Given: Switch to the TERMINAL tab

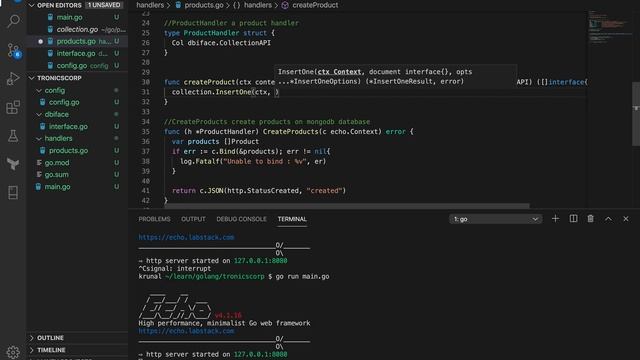Looking at the screenshot, I should (292, 219).
